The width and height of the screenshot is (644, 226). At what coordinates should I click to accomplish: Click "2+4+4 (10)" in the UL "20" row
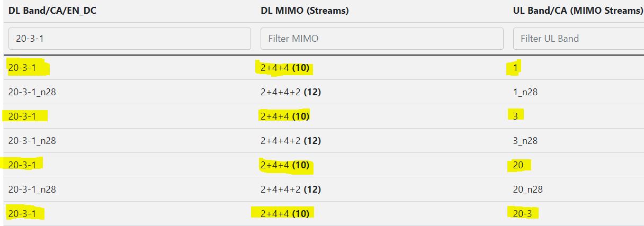pos(285,166)
